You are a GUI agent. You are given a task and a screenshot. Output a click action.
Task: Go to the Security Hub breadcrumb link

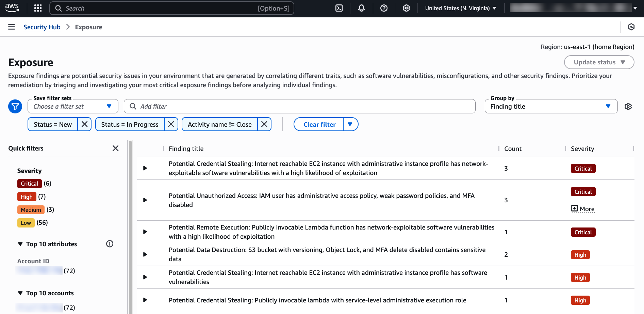click(x=42, y=27)
